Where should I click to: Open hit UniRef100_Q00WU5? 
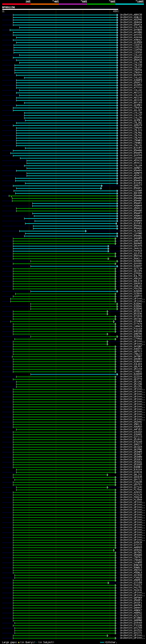click(x=131, y=30)
